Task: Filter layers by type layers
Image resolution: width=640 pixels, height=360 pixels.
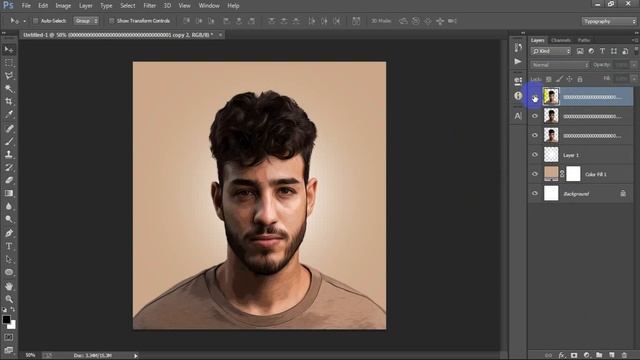Action: point(602,51)
